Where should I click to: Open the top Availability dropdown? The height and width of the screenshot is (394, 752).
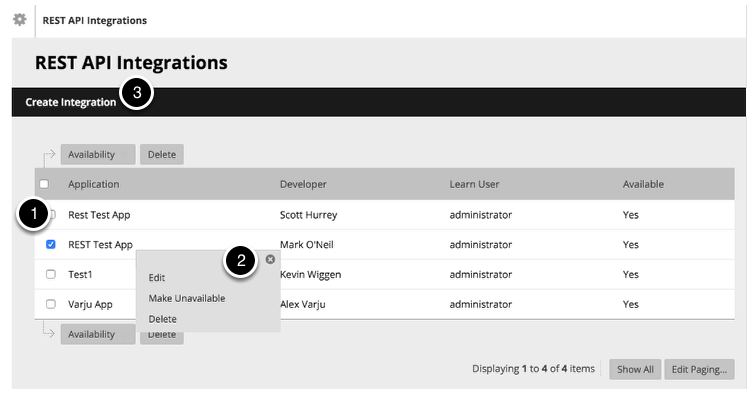pyautogui.click(x=98, y=154)
